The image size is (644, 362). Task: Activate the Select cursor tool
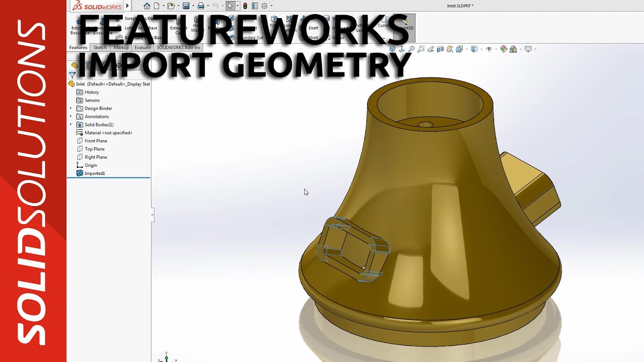pyautogui.click(x=230, y=6)
